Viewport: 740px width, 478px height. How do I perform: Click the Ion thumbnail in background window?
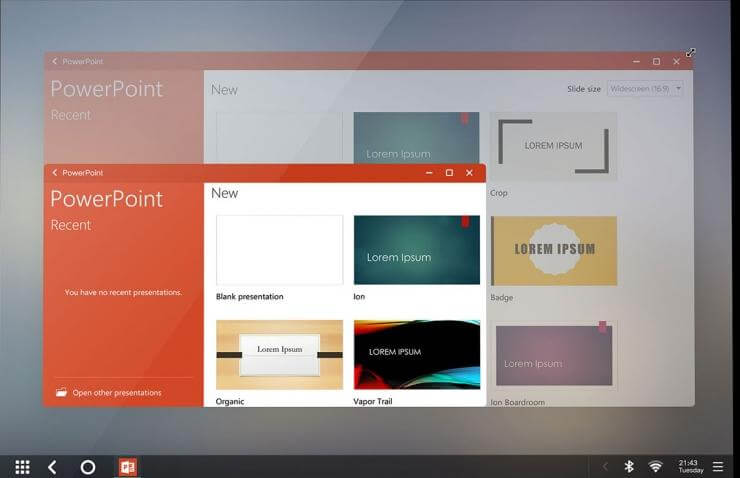point(416,138)
